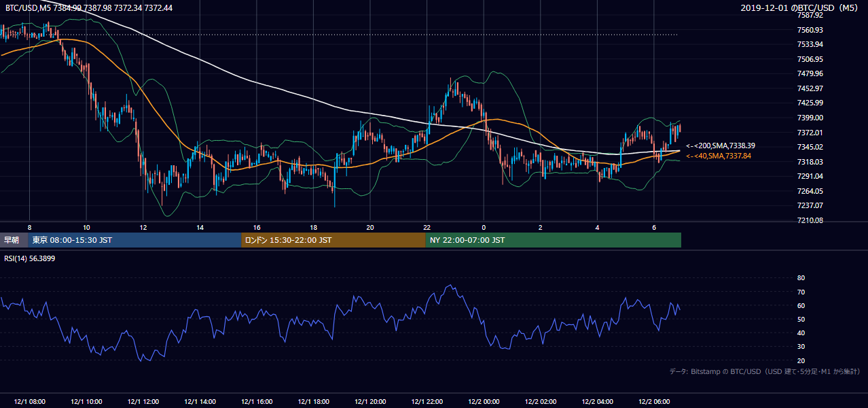
Task: Click hour tick '6' below the price chart
Action: point(654,227)
